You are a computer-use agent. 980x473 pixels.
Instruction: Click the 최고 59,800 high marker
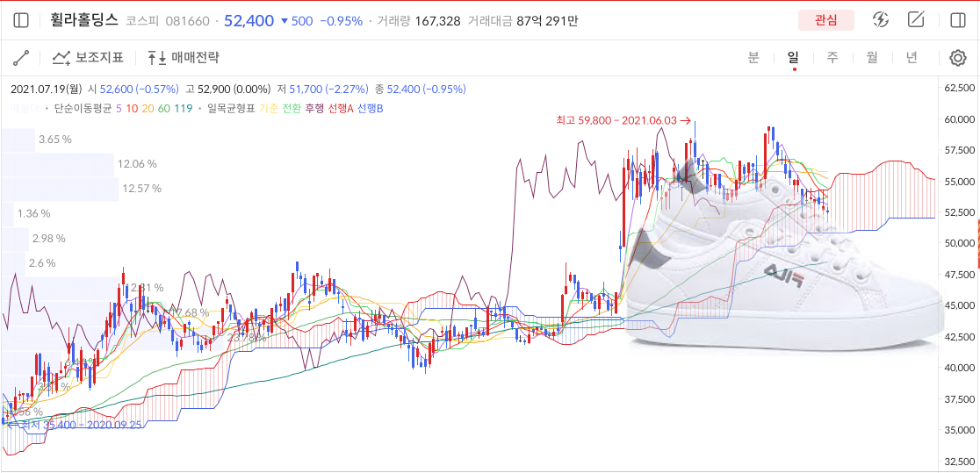coord(623,120)
